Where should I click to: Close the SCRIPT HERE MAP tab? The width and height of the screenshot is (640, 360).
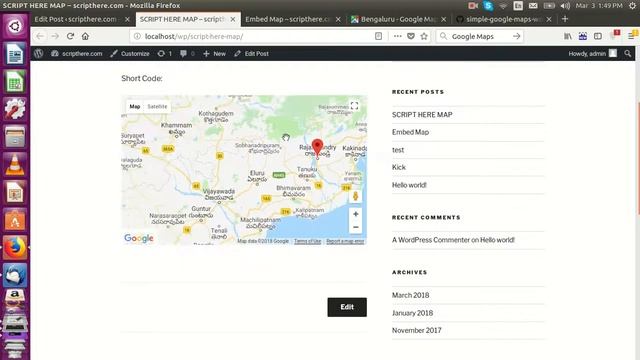click(x=233, y=19)
